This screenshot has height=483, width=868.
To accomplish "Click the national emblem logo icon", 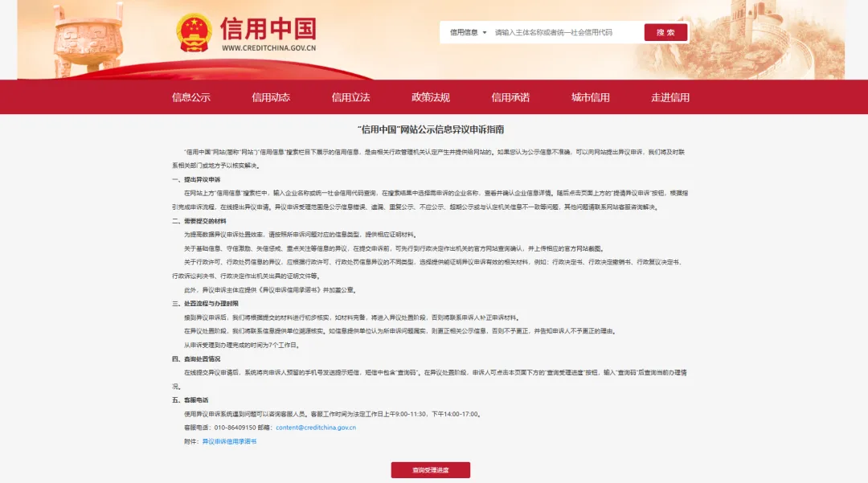I will pos(194,33).
